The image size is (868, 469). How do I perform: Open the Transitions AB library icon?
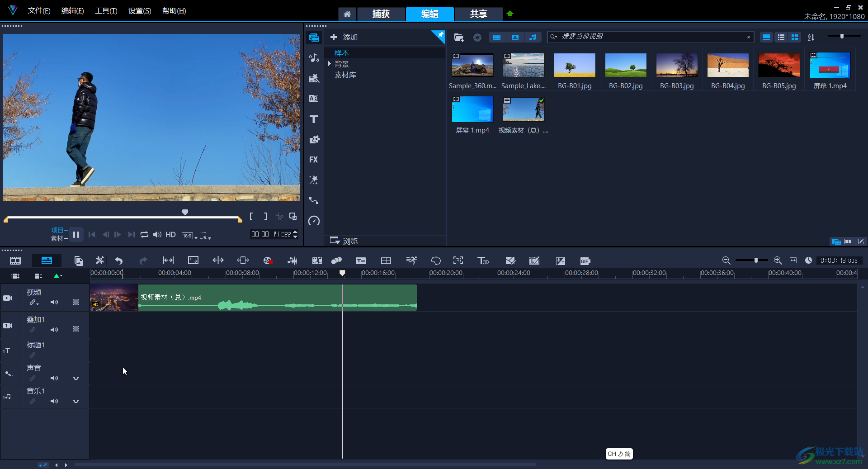tap(314, 99)
